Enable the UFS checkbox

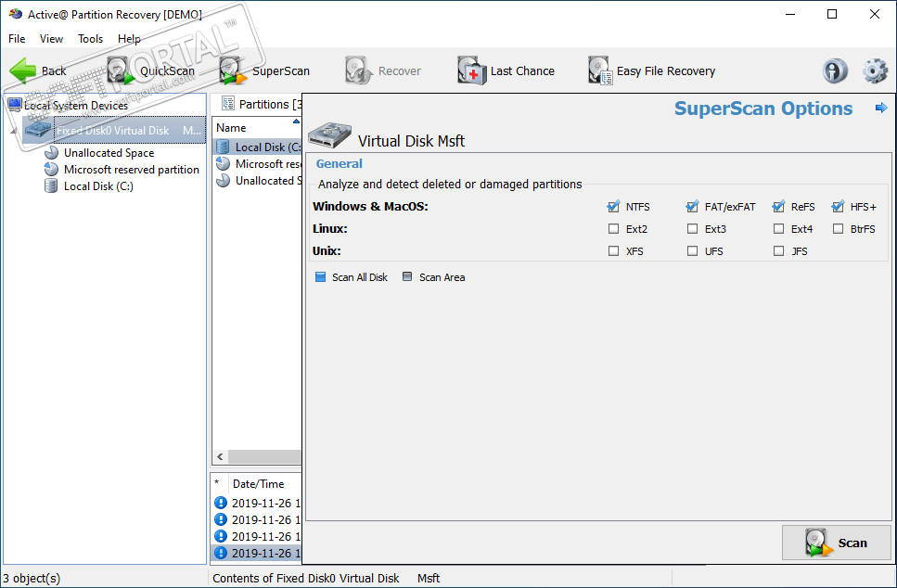692,251
